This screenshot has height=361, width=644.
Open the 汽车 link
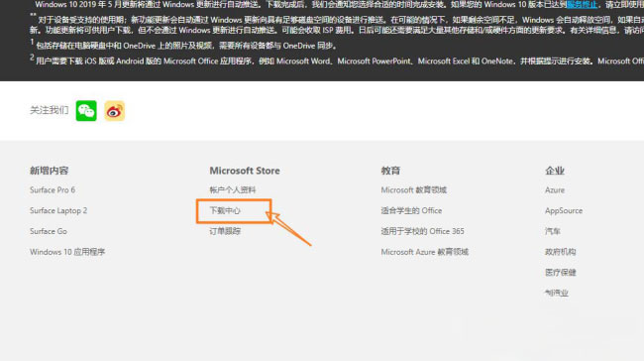[x=553, y=231]
